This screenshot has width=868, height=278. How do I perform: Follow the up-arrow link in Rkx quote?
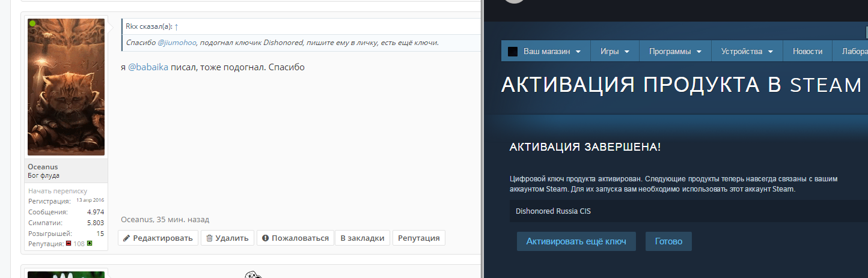[176, 26]
